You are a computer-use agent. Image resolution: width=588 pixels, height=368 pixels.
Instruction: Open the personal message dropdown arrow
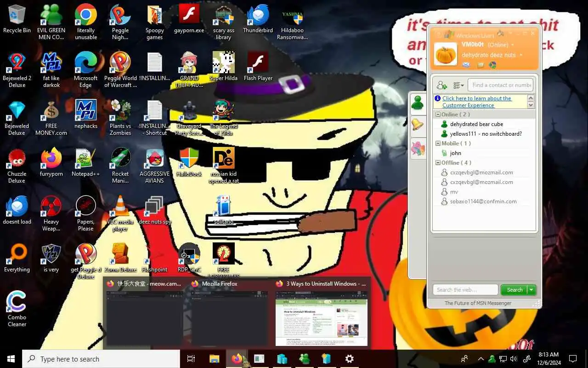521,55
